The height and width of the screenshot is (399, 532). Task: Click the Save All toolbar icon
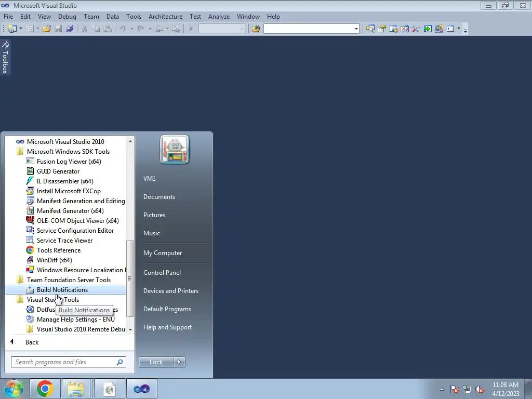70,29
